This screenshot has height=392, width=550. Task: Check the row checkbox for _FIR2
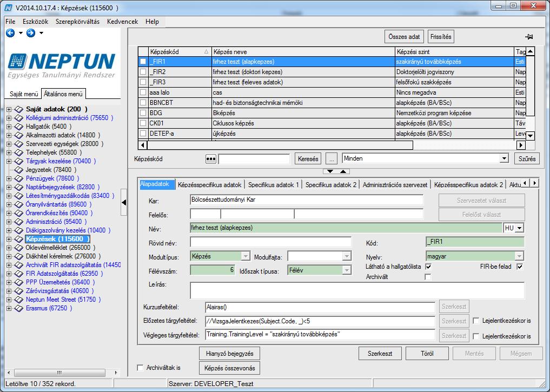(x=143, y=72)
